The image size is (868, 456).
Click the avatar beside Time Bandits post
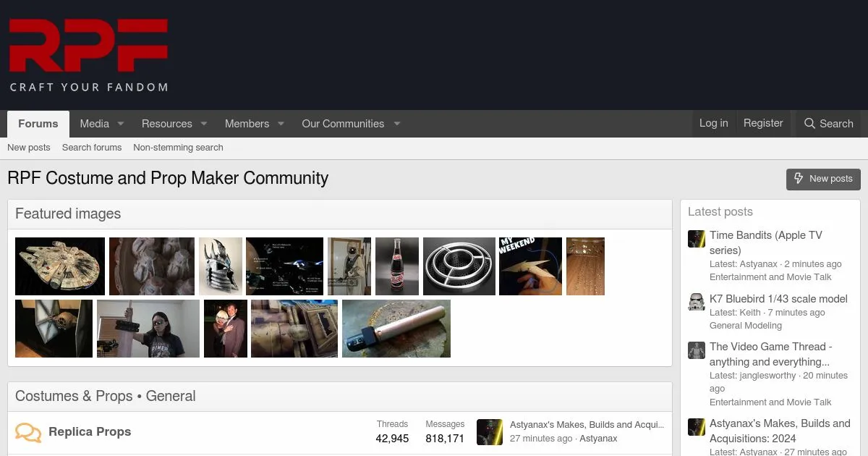coord(696,239)
